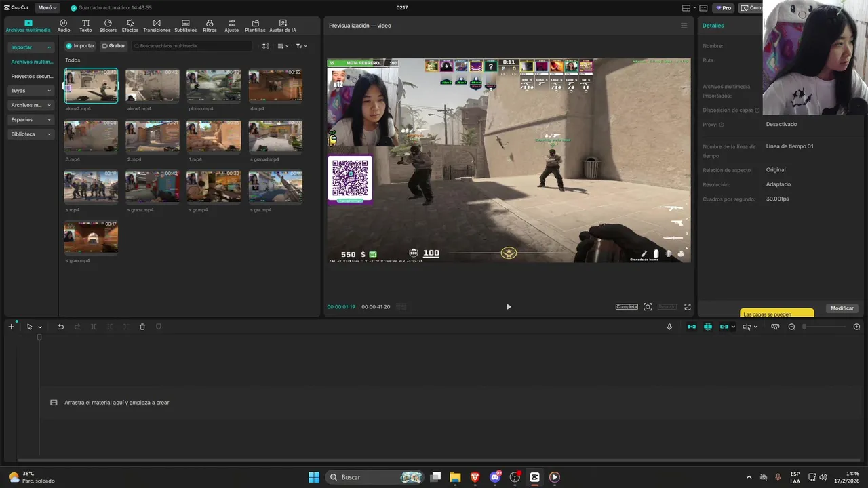Image resolution: width=868 pixels, height=488 pixels.
Task: Play the preview video
Action: point(509,307)
